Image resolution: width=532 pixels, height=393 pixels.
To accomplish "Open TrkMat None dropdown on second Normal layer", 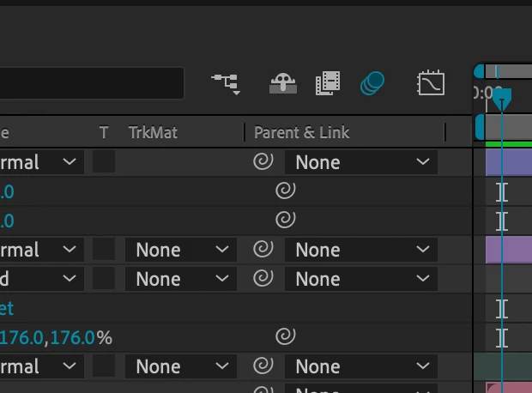I will (181, 250).
